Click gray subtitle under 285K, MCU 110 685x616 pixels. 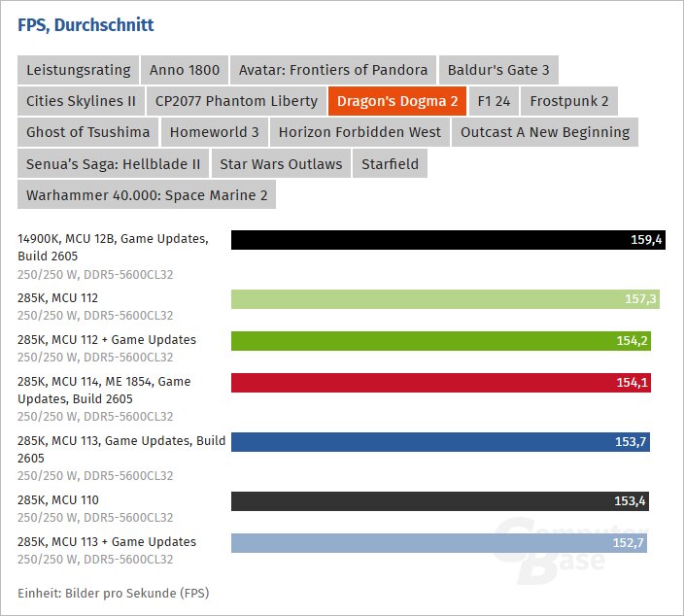pyautogui.click(x=95, y=518)
